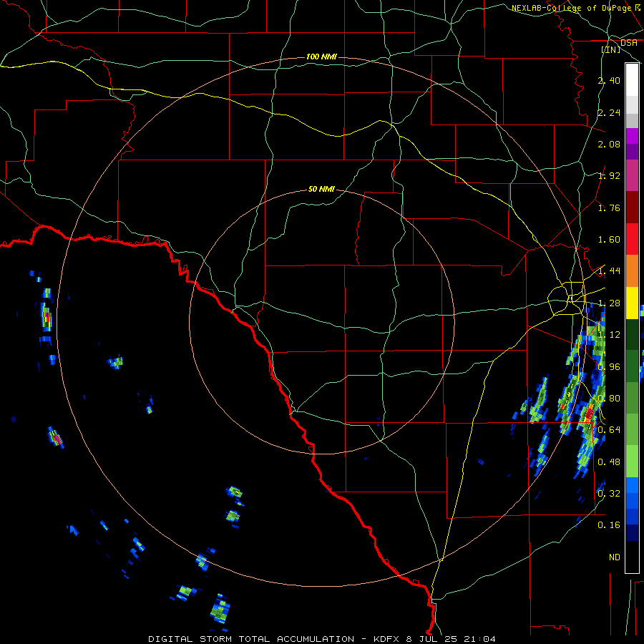This screenshot has height=644, width=644.
Task: Select the 2.24 legend value
Action: 609,112
